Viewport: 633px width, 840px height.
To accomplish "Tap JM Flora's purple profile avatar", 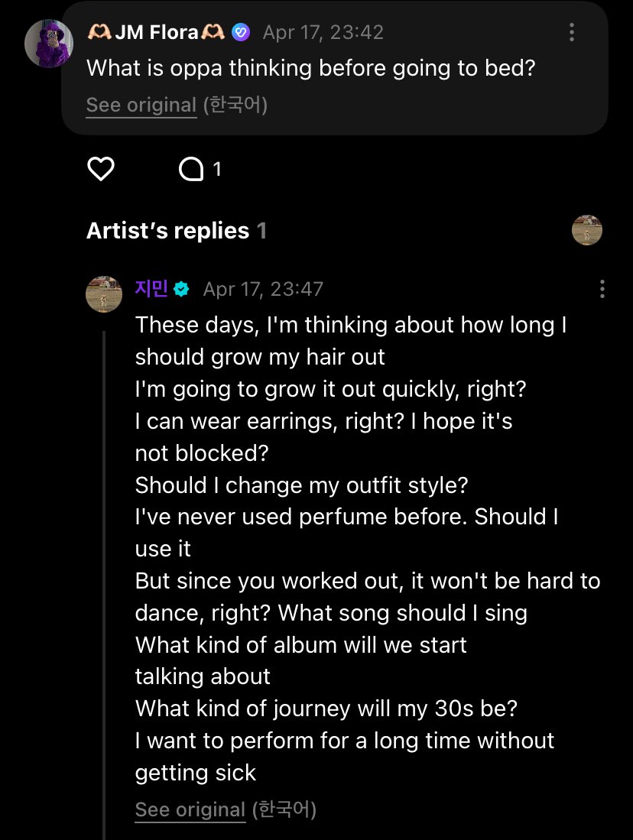I will pyautogui.click(x=49, y=43).
